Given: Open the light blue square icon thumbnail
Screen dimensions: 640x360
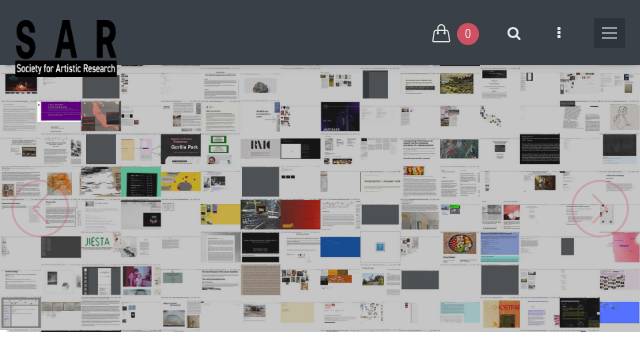Looking at the screenshot, I should point(380,247).
